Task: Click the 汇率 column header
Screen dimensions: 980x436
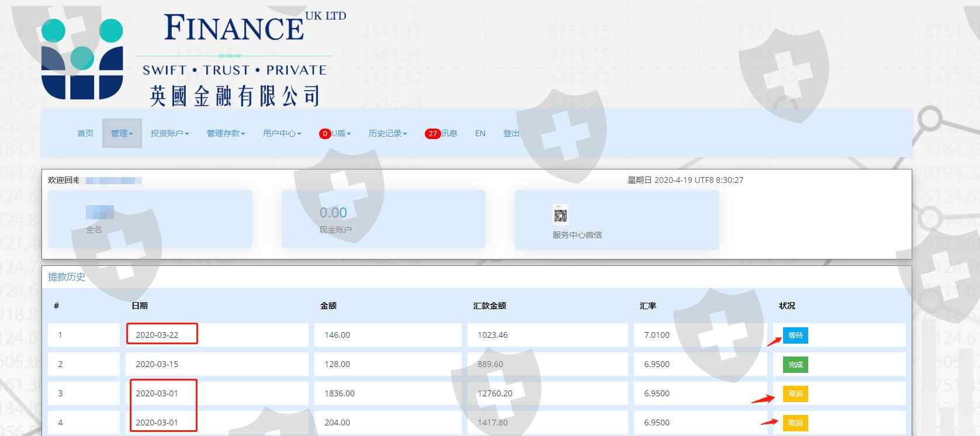Action: [648, 306]
